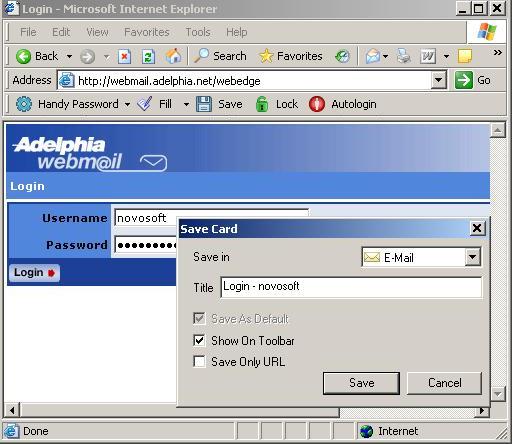Open the Tools menu
This screenshot has width=512, height=444.
point(198,32)
